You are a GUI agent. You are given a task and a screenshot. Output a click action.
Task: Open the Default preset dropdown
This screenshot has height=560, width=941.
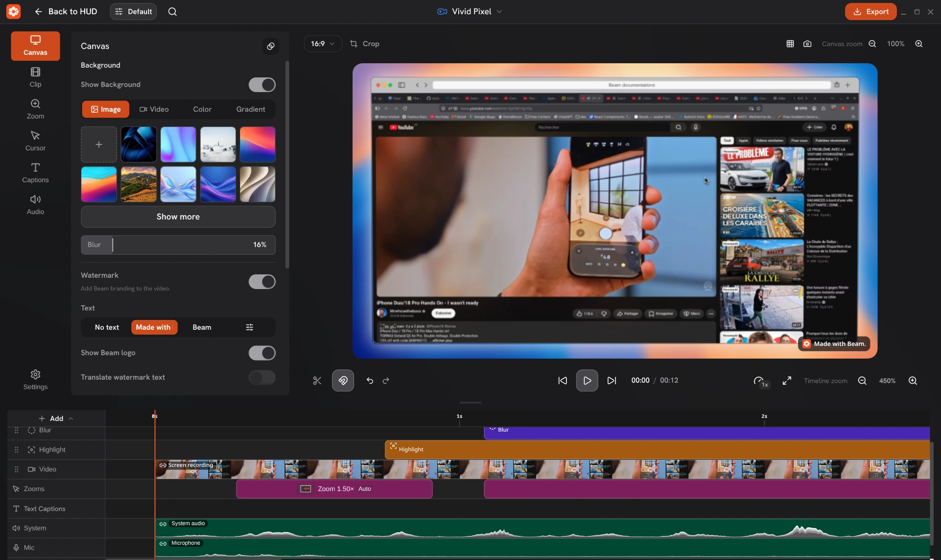click(133, 12)
